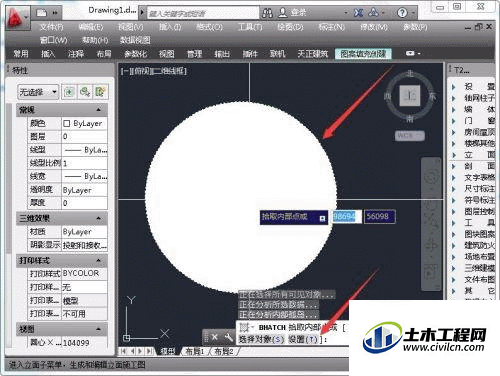The height and width of the screenshot is (376, 500).
Task: Expand the quick access toolbar overflow arrows
Action: point(55,13)
